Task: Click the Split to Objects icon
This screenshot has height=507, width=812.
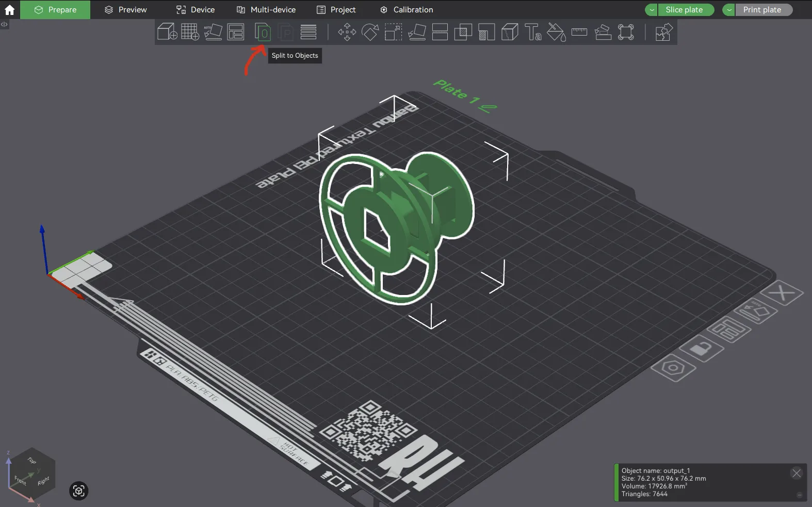Action: click(263, 32)
